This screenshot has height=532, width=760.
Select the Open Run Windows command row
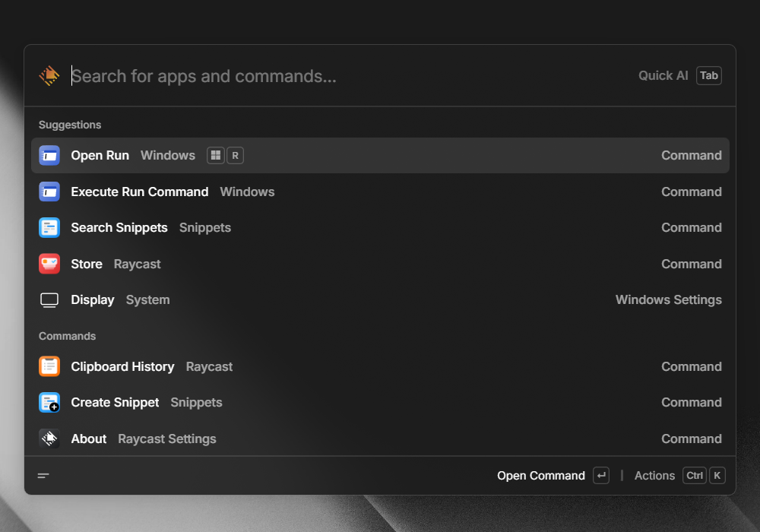tap(380, 156)
